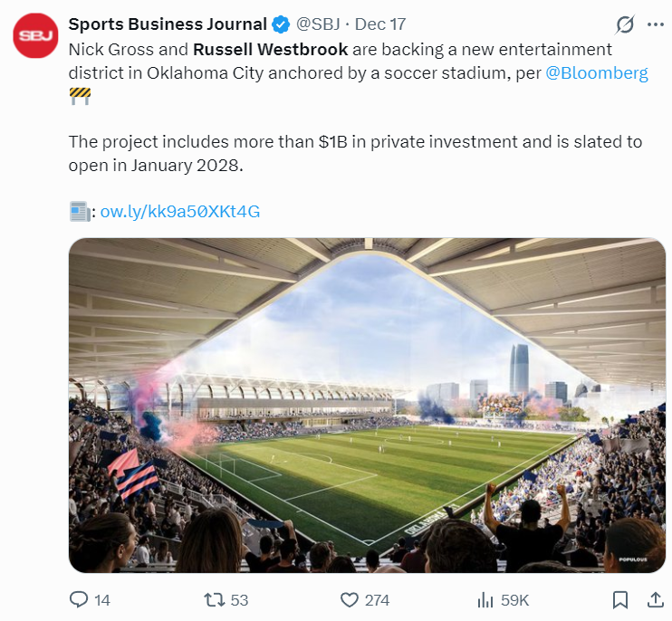Click the like count 274

point(377,599)
